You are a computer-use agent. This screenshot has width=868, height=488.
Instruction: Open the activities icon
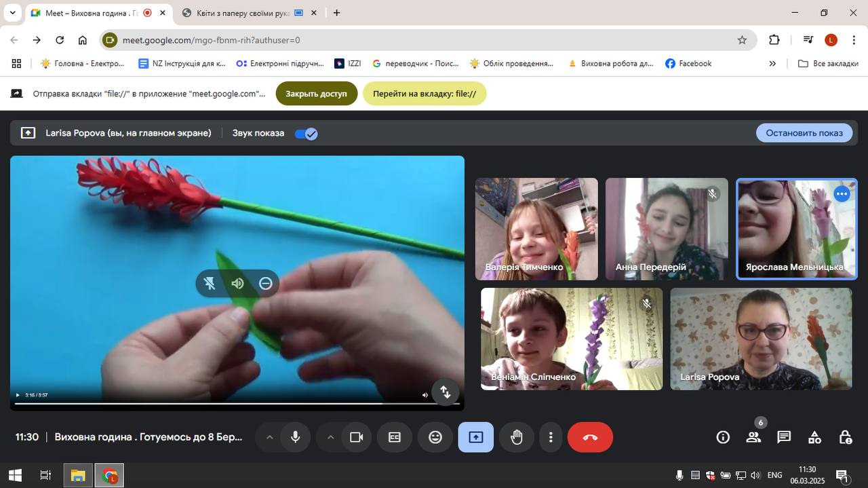click(x=814, y=437)
